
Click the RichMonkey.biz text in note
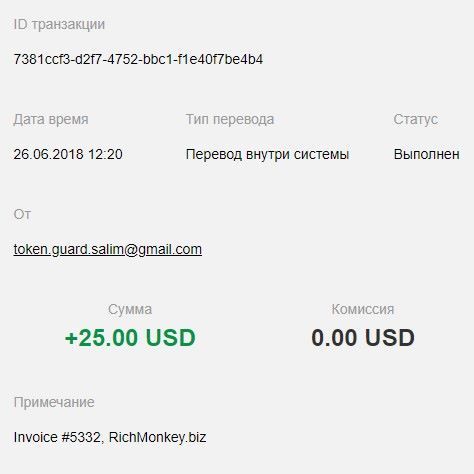click(158, 438)
